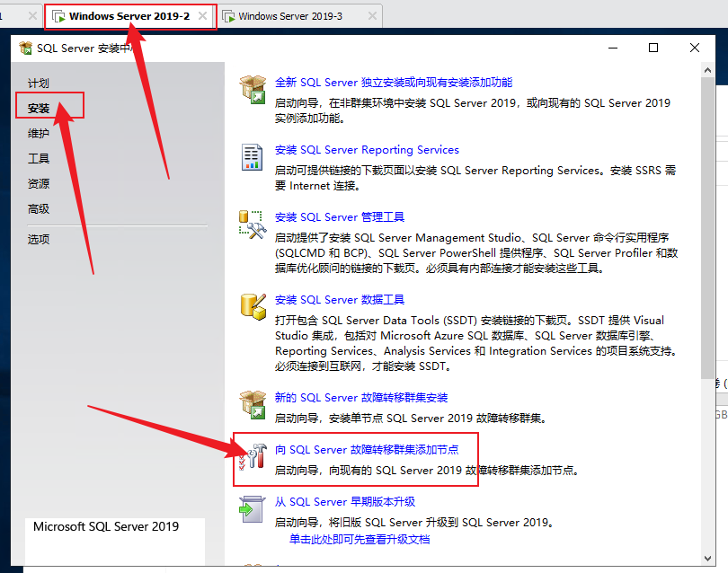
Task: Switch to the Windows Server 2019-2 tab
Action: point(129,16)
